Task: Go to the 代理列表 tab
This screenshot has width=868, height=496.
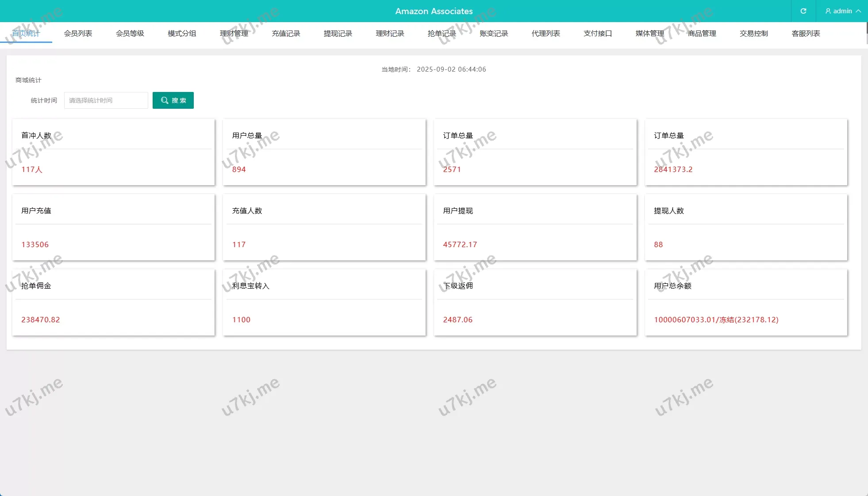Action: (x=546, y=34)
